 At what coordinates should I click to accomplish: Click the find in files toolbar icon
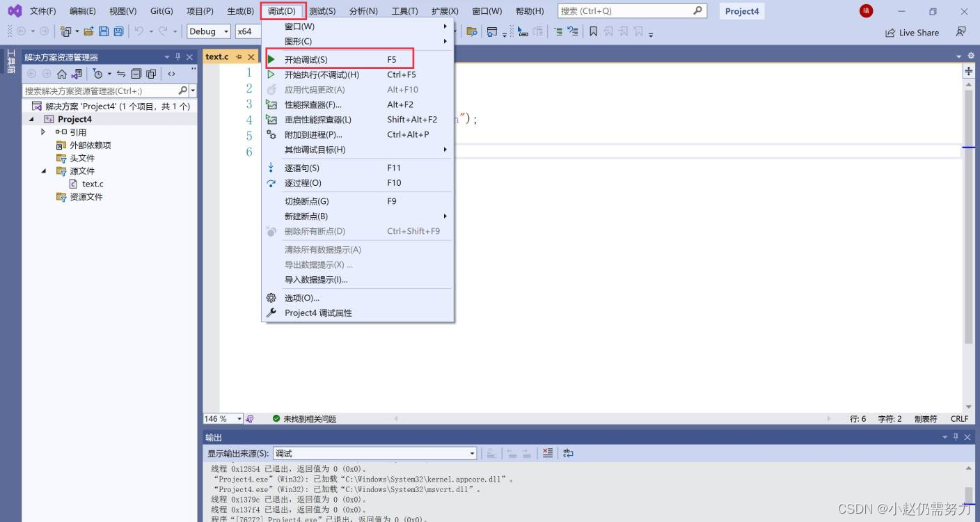tap(471, 31)
